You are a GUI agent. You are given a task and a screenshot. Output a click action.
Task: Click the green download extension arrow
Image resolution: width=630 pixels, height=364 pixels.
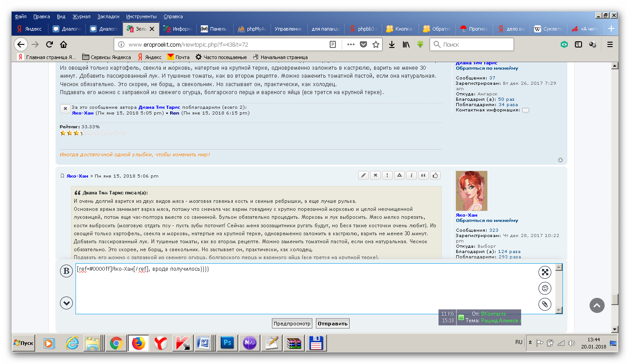click(x=420, y=44)
